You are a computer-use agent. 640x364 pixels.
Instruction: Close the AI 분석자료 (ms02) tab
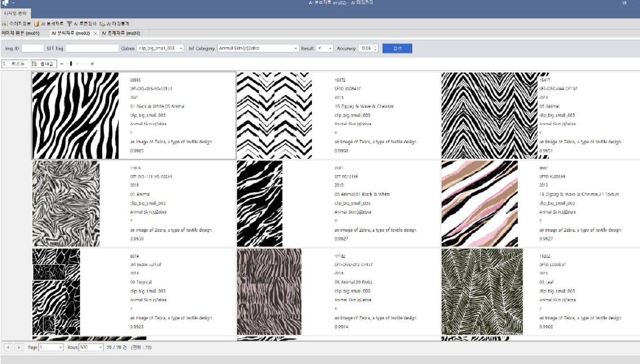point(95,34)
